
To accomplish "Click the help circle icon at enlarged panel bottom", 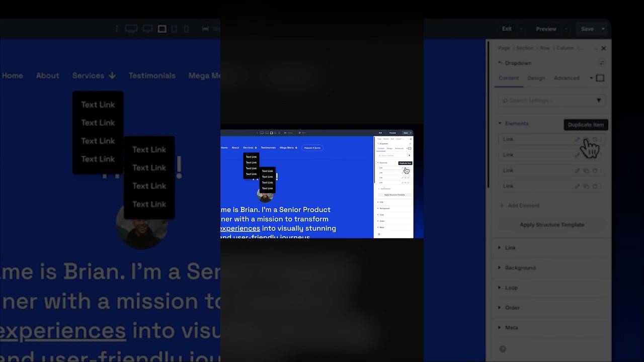I will (x=502, y=349).
